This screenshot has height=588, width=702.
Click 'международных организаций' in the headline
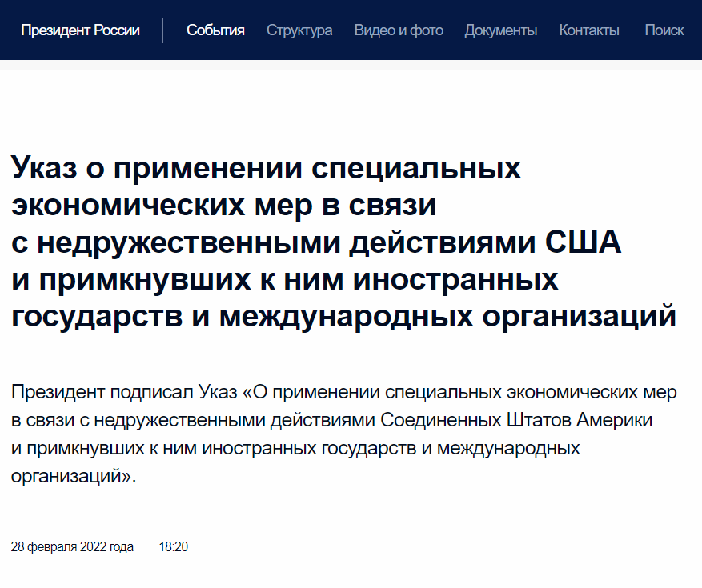coord(447,316)
